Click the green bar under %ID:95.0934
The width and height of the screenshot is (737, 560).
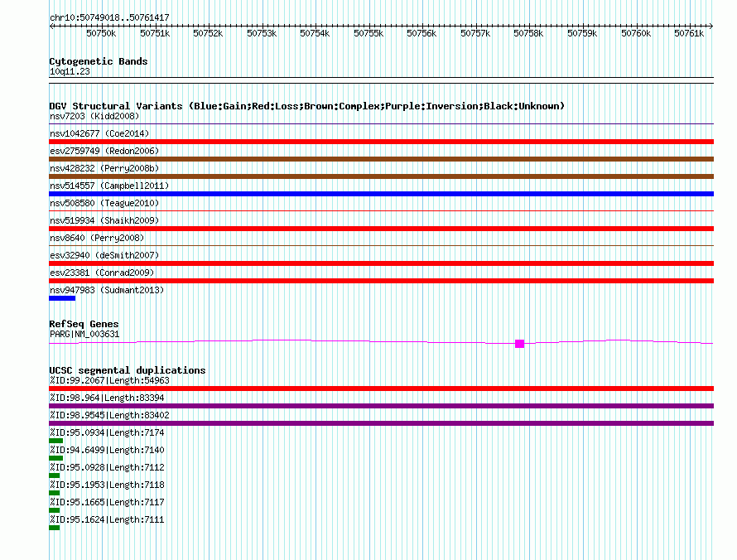(x=56, y=441)
